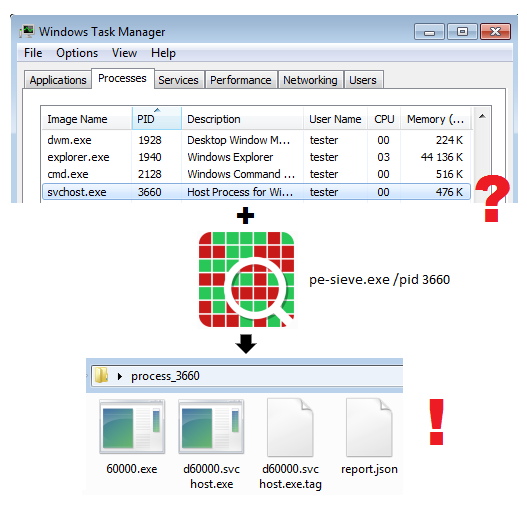Click the d60000.svchost.exe file name label
The width and height of the screenshot is (527, 509).
211,476
